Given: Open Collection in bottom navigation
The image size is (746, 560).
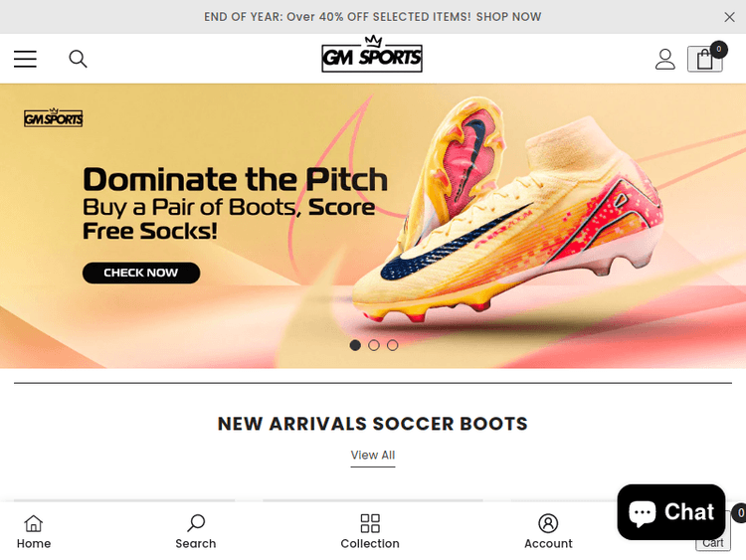Looking at the screenshot, I should point(370,532).
